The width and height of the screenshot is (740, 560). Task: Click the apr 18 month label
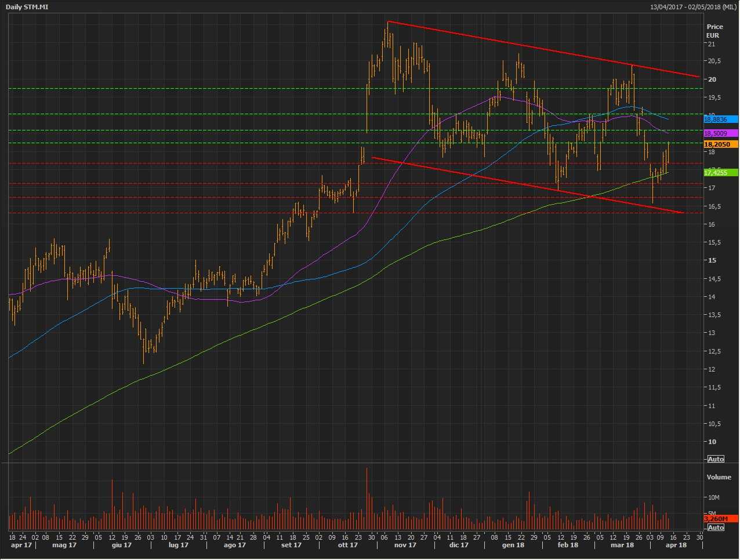coord(676,545)
